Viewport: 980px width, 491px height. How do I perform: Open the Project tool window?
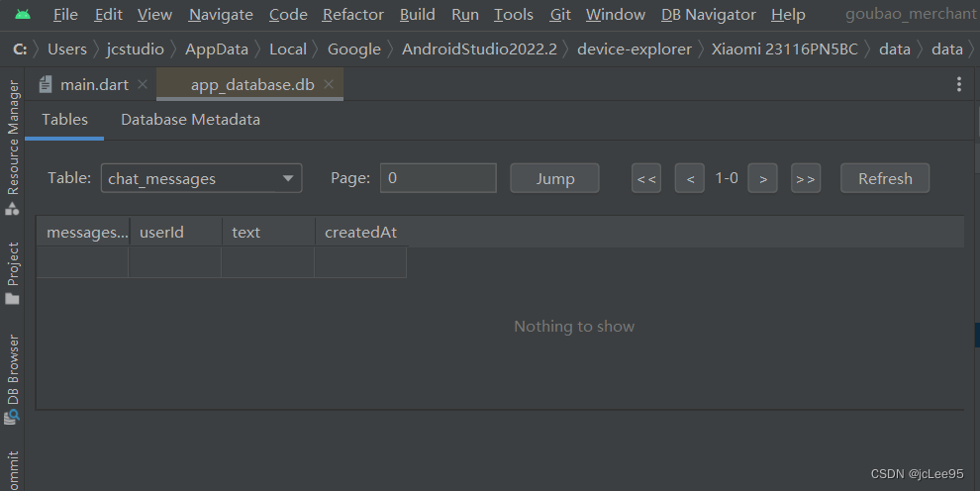click(x=13, y=273)
